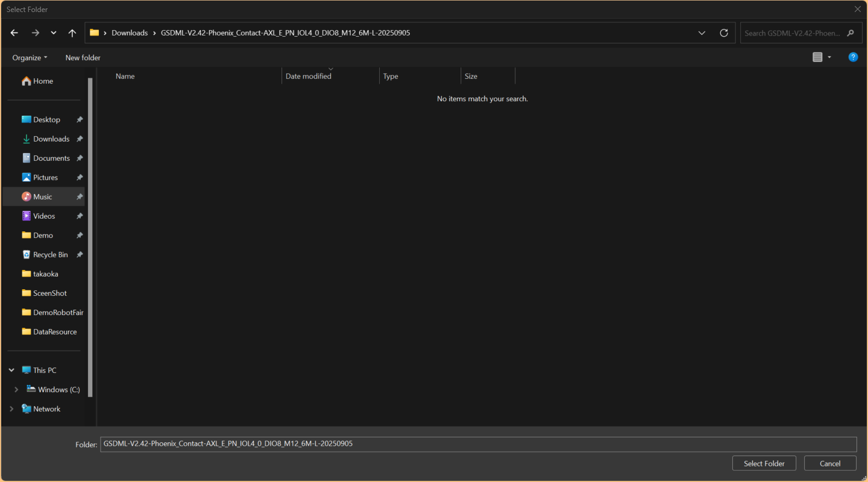Sort by the Date modified column
Screen dimensions: 868x482
[309, 77]
